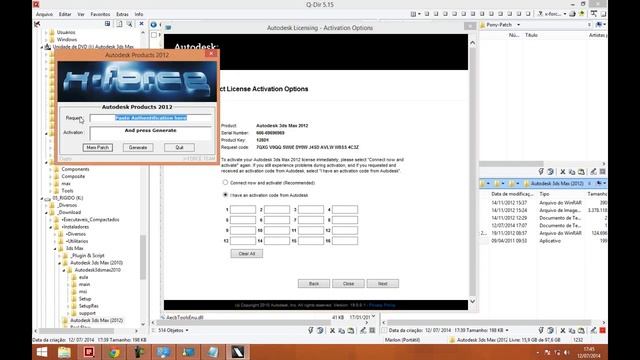Select Connect now and activate option
This screenshot has height=360, width=640.
(x=225, y=182)
